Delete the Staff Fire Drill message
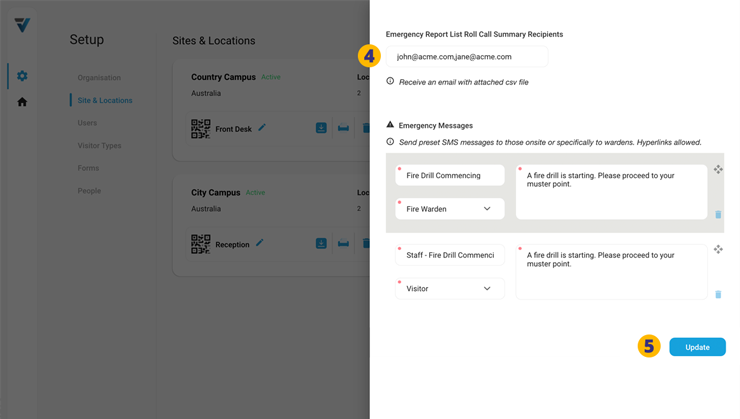 point(718,294)
